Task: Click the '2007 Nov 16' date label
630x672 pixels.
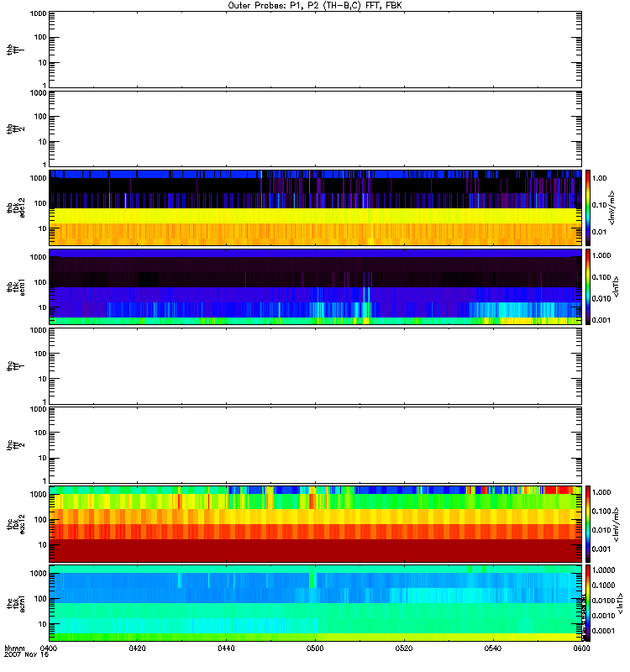Action: 27,655
